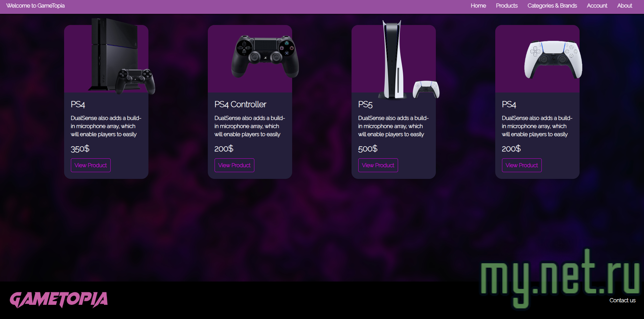View the PS4 Controller product
Viewport: 644px width, 319px height.
click(234, 165)
